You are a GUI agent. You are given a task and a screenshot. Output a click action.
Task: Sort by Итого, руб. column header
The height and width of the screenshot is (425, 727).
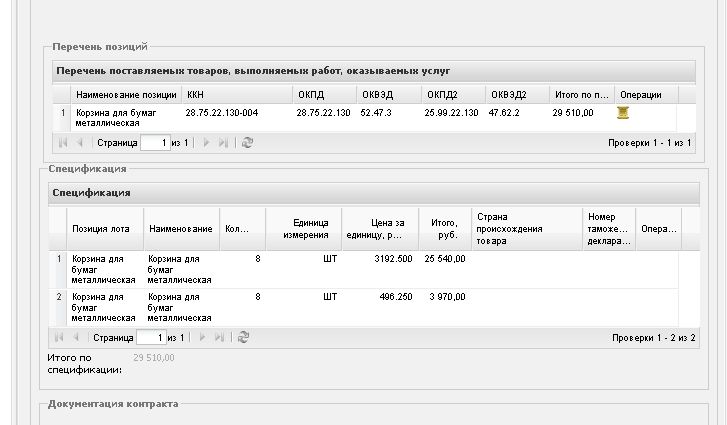[x=445, y=229]
